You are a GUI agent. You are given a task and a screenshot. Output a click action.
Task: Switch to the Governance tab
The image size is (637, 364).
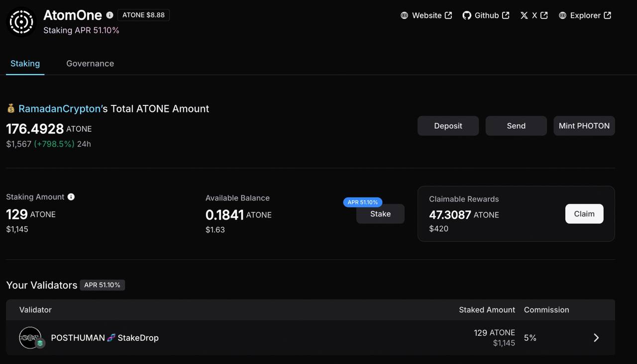pos(90,64)
